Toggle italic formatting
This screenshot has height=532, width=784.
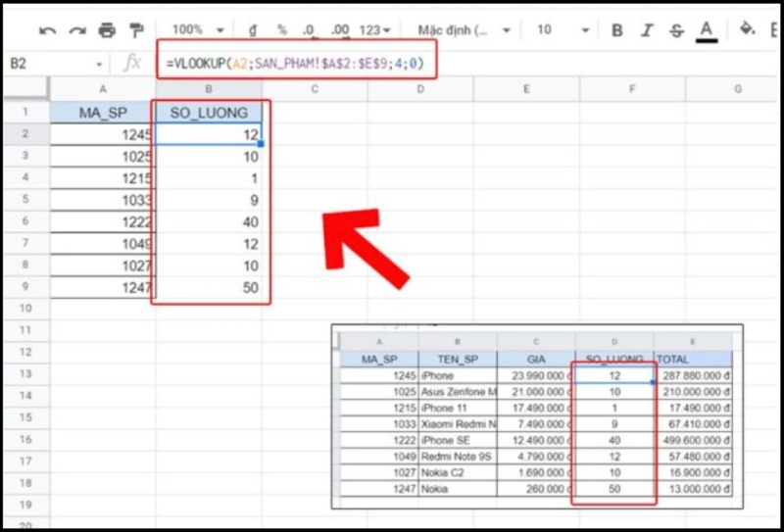pyautogui.click(x=647, y=31)
